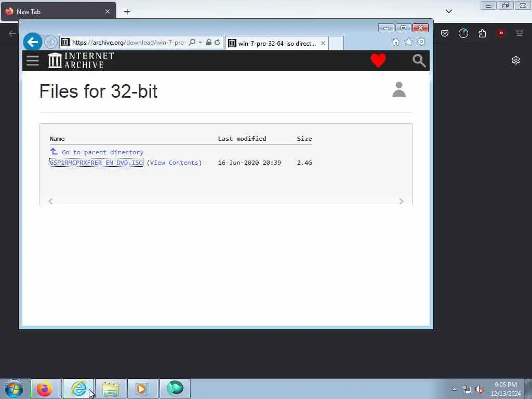Click the Name column header
The image size is (532, 399).
(57, 138)
